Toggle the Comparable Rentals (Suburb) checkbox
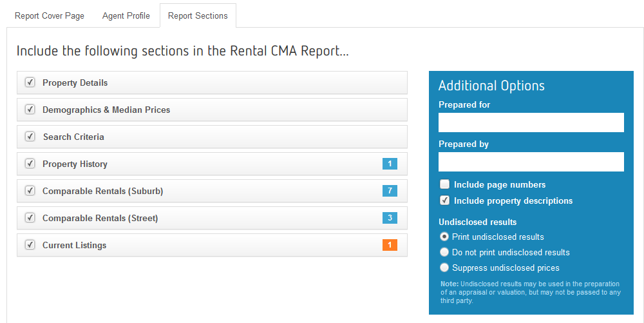The width and height of the screenshot is (644, 323). [x=30, y=191]
